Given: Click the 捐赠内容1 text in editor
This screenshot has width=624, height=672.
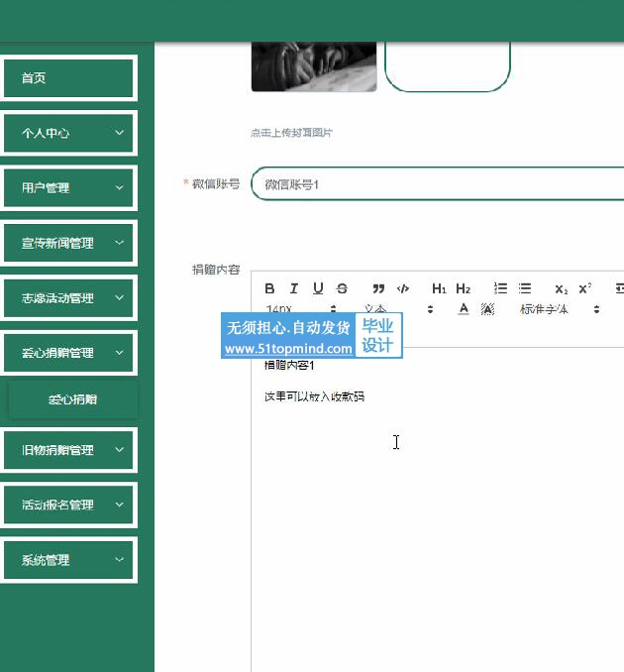Looking at the screenshot, I should tap(289, 365).
